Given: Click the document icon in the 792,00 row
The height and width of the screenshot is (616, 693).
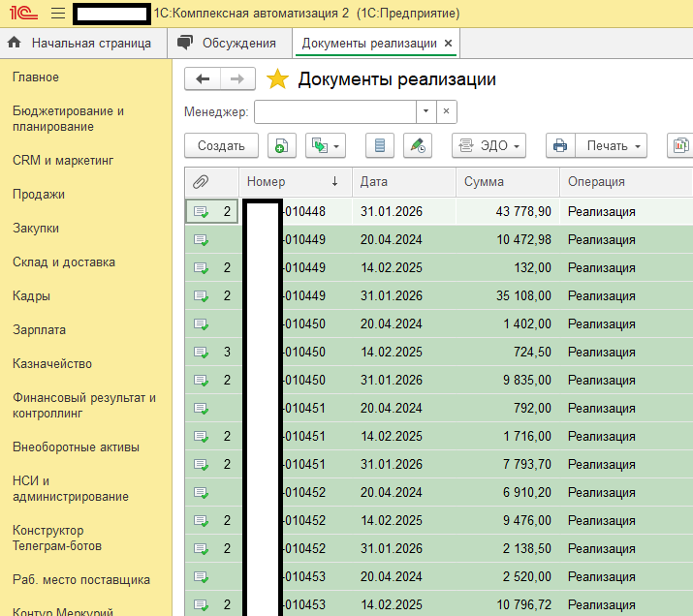Looking at the screenshot, I should click(201, 409).
